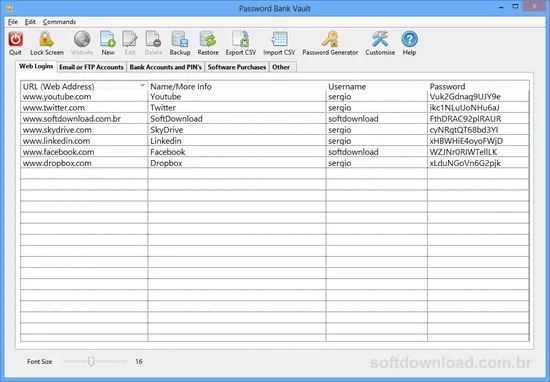Viewport: 550px width, 382px height.
Task: Click the Restore database icon
Action: (208, 39)
